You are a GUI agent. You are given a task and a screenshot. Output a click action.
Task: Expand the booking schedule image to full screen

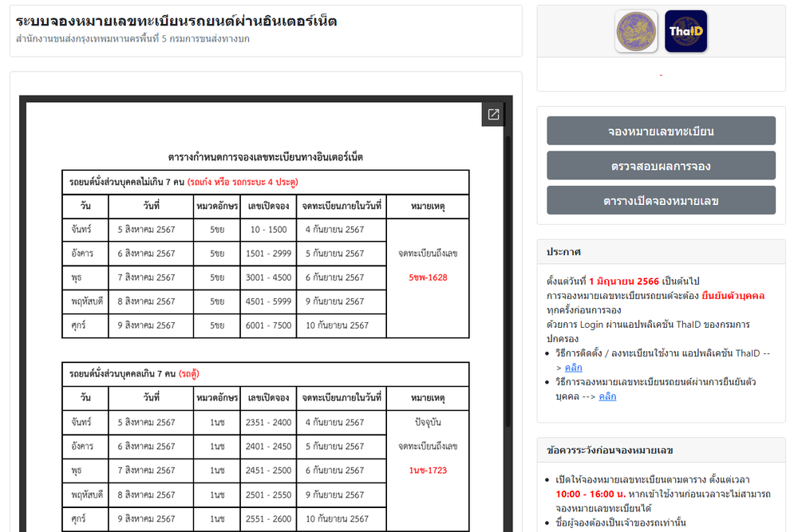(492, 113)
